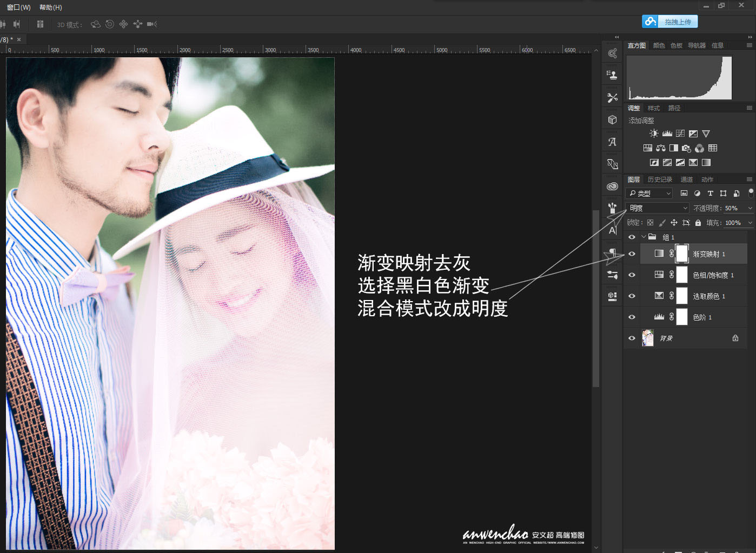756x553 pixels.
Task: Hide the 选取颜色 1 layer
Action: [x=632, y=296]
